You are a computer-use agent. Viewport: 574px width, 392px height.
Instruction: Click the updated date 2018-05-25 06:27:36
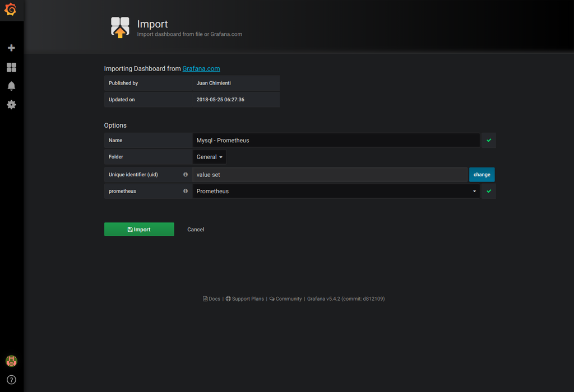[220, 100]
